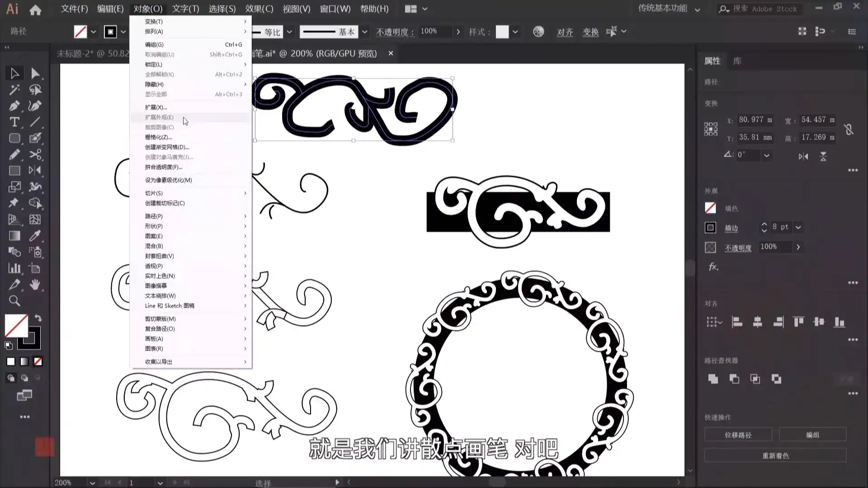This screenshot has height=488, width=868.
Task: Select the Zoom tool
Action: tap(14, 301)
